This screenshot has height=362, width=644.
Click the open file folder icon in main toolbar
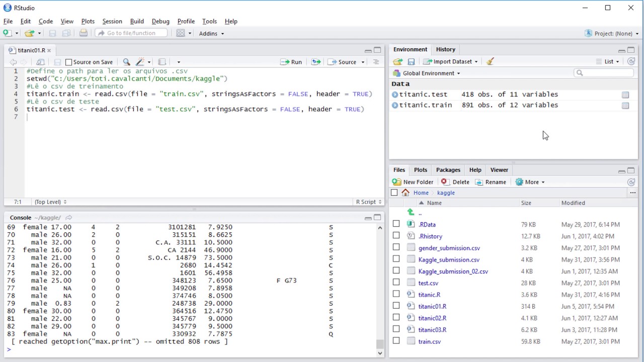(x=29, y=33)
